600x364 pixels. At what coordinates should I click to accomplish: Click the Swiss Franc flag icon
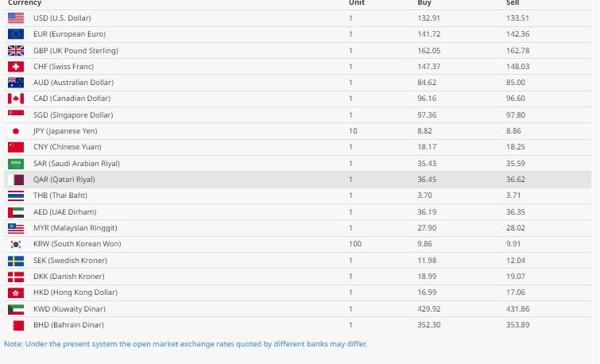[x=16, y=67]
